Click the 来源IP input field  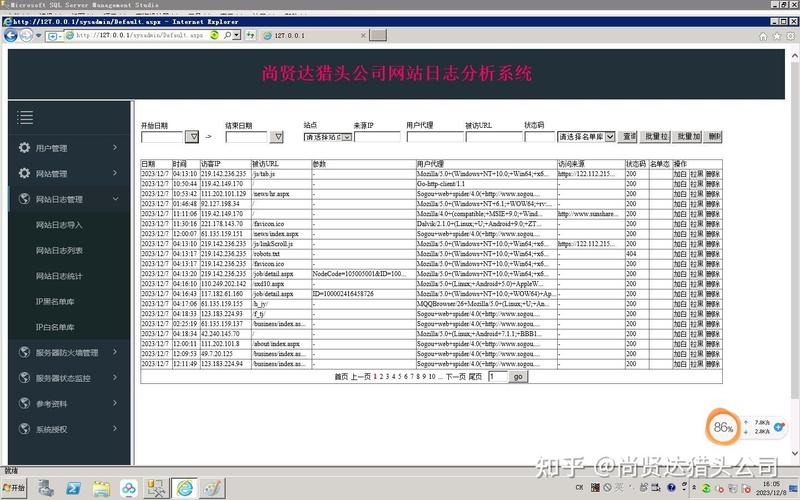(x=376, y=137)
